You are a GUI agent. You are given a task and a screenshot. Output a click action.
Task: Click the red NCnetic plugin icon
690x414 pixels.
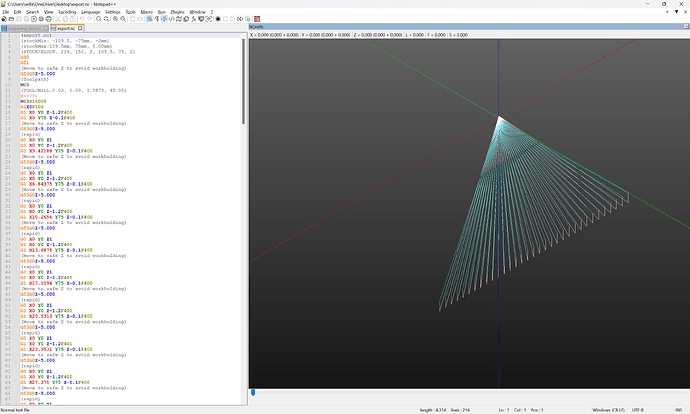[257, 19]
